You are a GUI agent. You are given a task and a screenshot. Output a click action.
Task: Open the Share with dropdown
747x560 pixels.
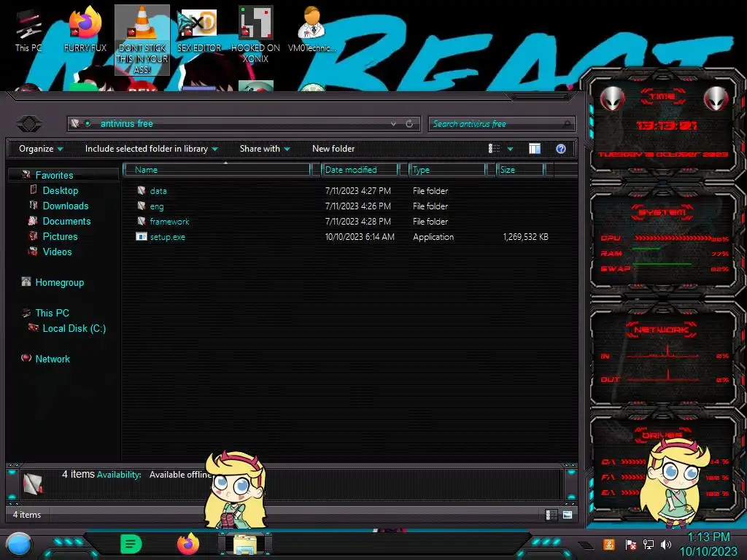[265, 149]
